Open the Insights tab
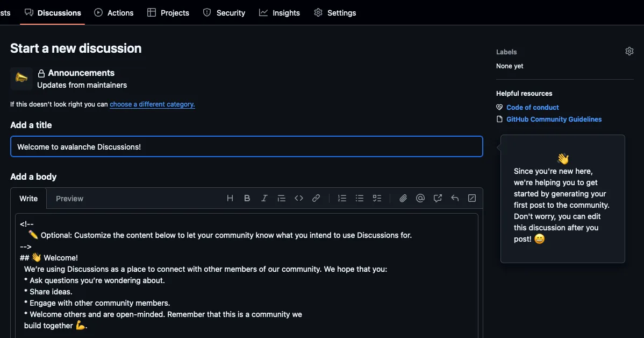Viewport: 644px width, 338px height. 280,13
